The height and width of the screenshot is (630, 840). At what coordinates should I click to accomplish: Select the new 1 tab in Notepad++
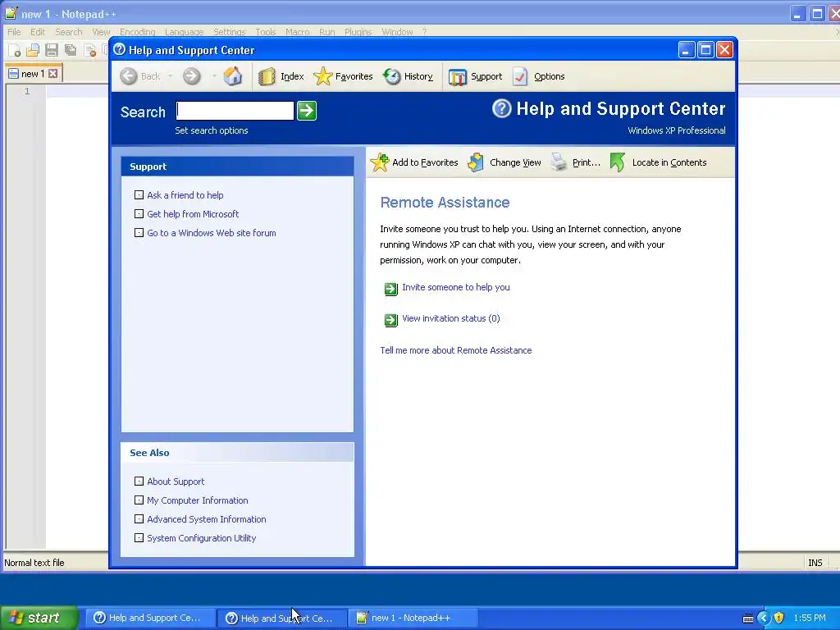(33, 74)
